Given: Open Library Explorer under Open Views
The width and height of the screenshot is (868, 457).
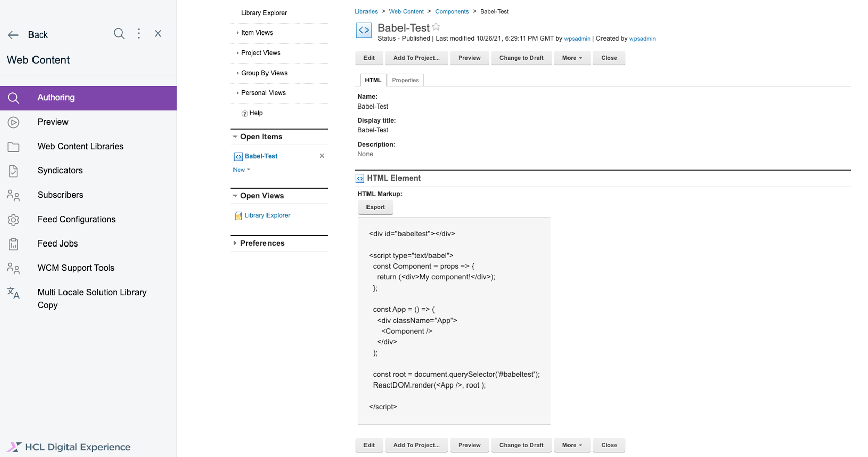Looking at the screenshot, I should (x=268, y=216).
